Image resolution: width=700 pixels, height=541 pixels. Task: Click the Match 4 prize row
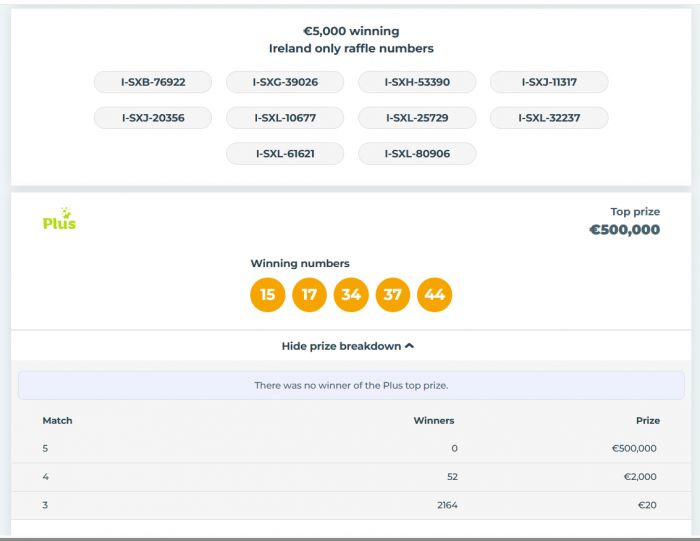pyautogui.click(x=350, y=477)
